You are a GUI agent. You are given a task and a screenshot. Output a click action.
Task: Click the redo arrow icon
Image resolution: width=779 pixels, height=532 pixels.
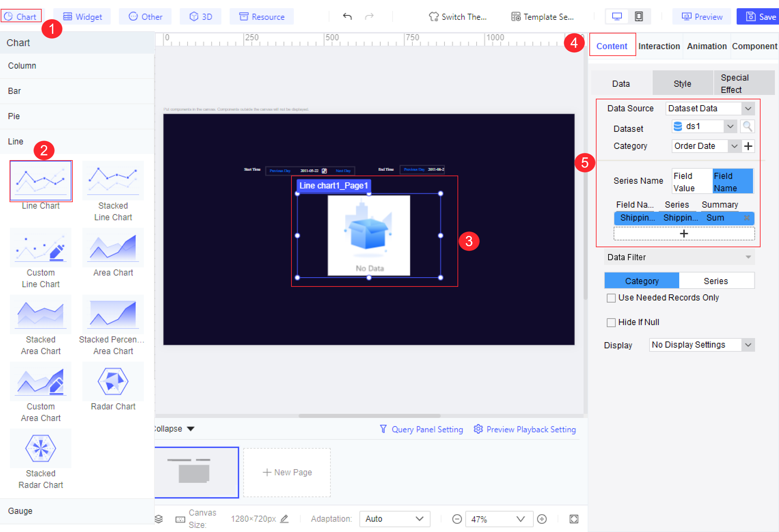[x=369, y=16]
